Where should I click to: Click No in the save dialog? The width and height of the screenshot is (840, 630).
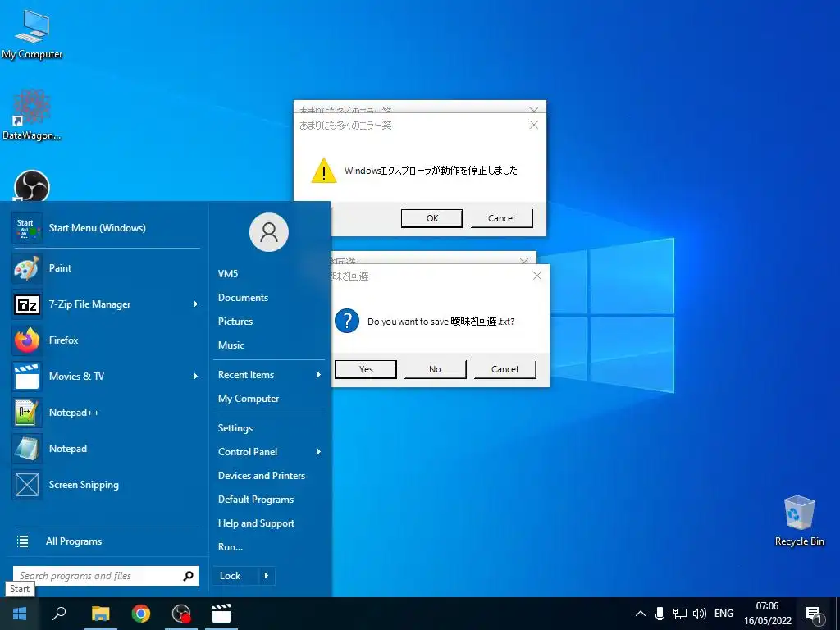[x=435, y=369]
